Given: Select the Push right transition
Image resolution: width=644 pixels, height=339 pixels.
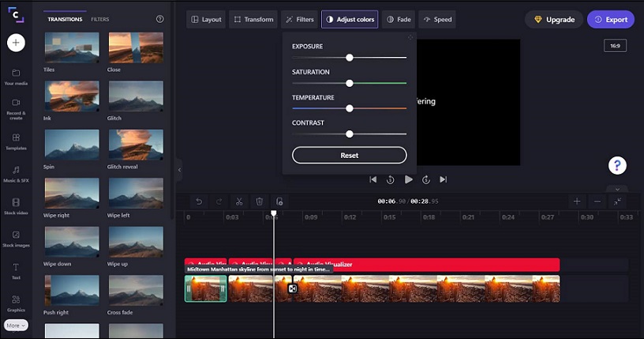Looking at the screenshot, I should [72, 291].
